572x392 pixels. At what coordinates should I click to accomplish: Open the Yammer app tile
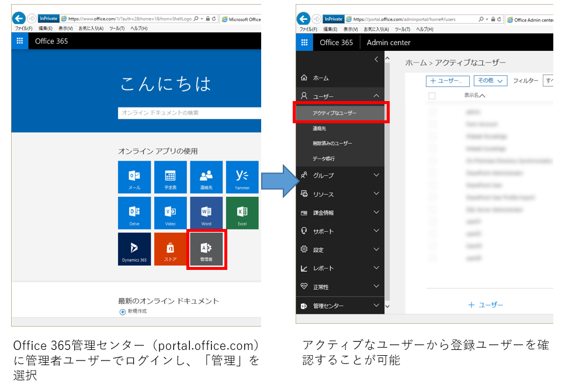point(242,177)
